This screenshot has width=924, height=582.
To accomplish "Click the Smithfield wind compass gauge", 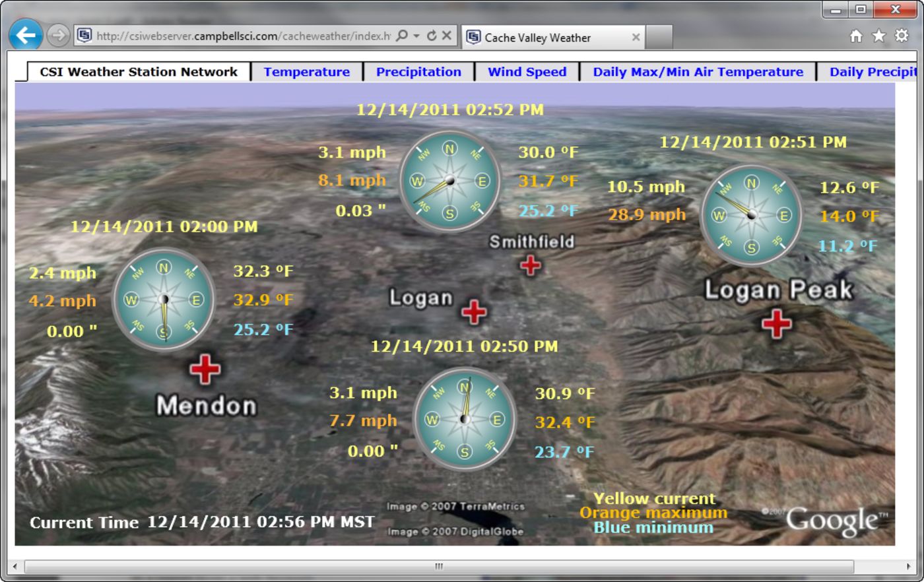I will pyautogui.click(x=450, y=181).
